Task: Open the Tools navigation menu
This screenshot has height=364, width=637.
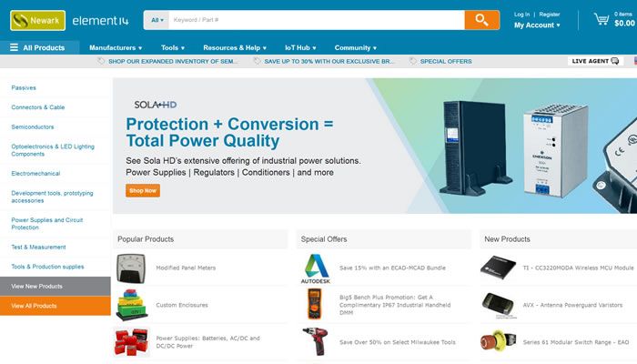Action: (173, 48)
